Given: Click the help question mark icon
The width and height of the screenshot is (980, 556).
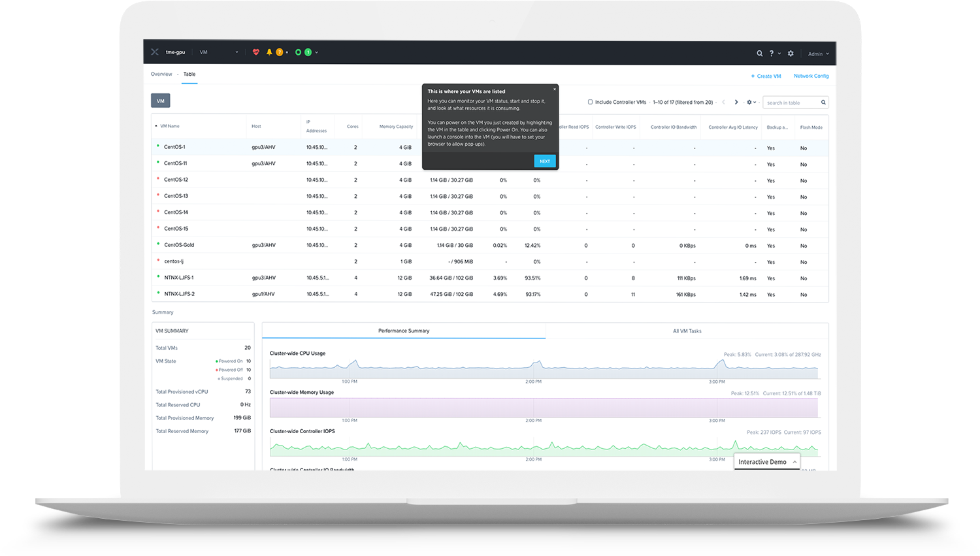Looking at the screenshot, I should pos(772,54).
